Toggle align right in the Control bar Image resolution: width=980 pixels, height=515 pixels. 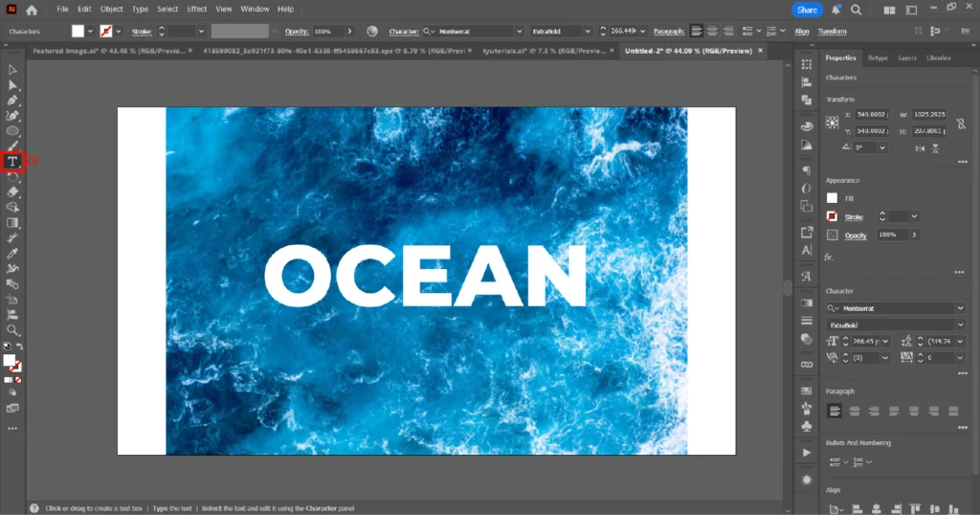click(x=728, y=32)
